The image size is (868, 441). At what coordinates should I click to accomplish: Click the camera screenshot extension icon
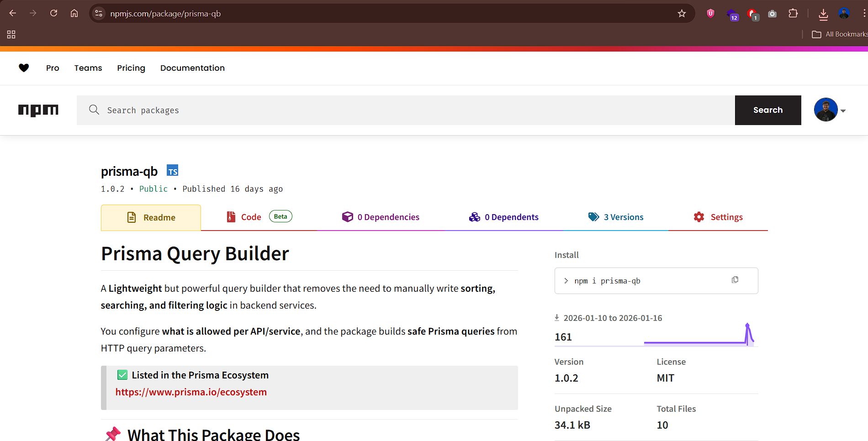(x=772, y=14)
